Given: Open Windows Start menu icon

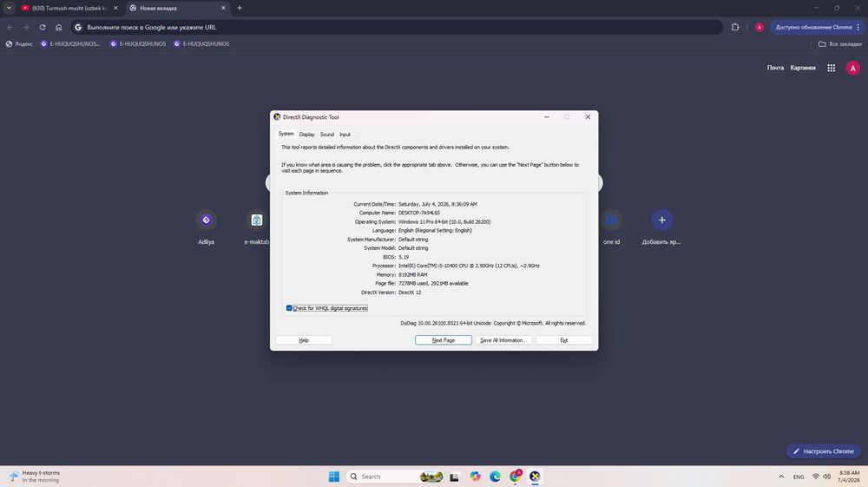Looking at the screenshot, I should [x=334, y=477].
